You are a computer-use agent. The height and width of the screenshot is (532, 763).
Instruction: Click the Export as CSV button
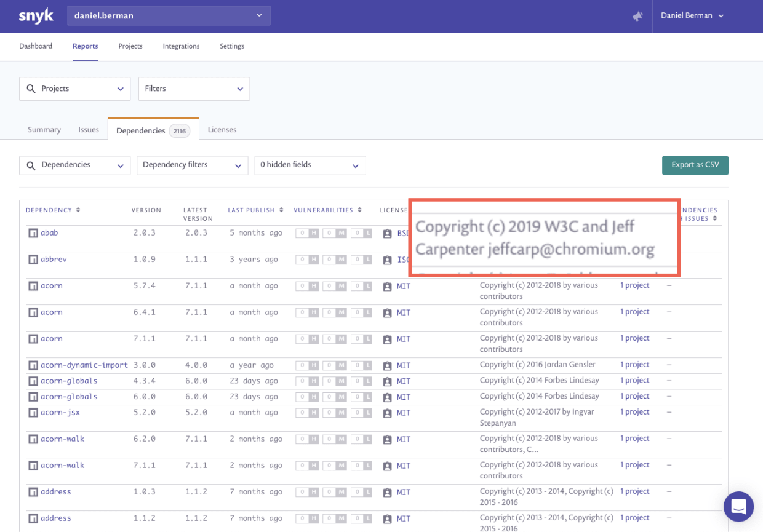[x=695, y=165]
